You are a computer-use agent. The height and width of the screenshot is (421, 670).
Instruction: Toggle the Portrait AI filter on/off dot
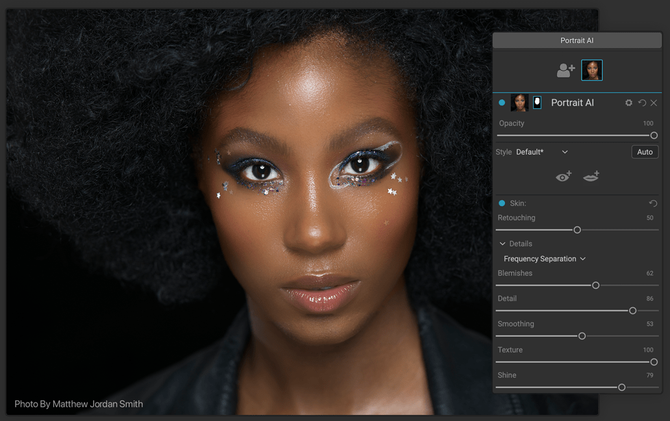click(x=502, y=103)
